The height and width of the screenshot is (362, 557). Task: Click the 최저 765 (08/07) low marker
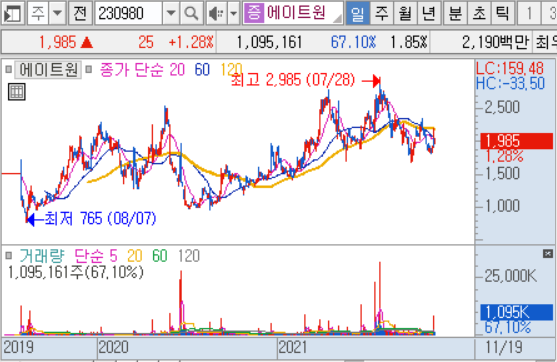tap(100, 219)
